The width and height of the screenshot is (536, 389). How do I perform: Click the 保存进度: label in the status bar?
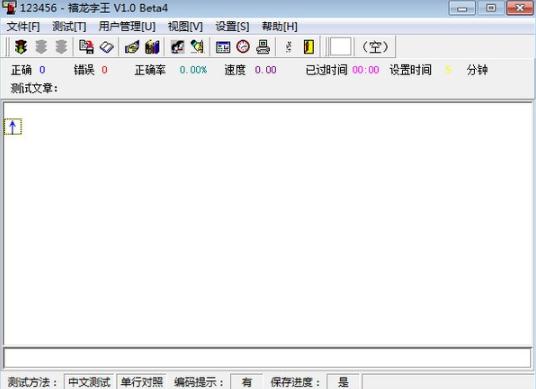point(295,382)
